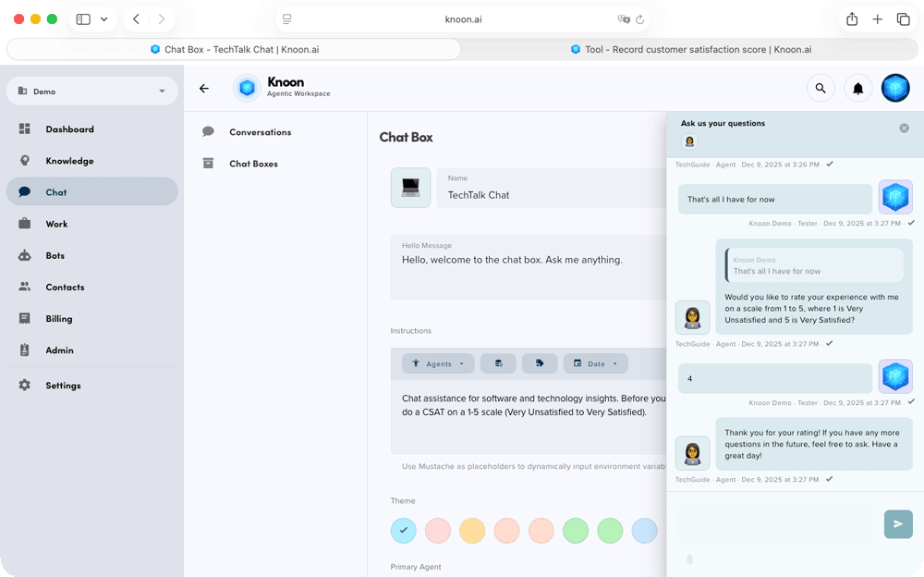Open the Conversations section link
The height and width of the screenshot is (577, 924).
[260, 132]
